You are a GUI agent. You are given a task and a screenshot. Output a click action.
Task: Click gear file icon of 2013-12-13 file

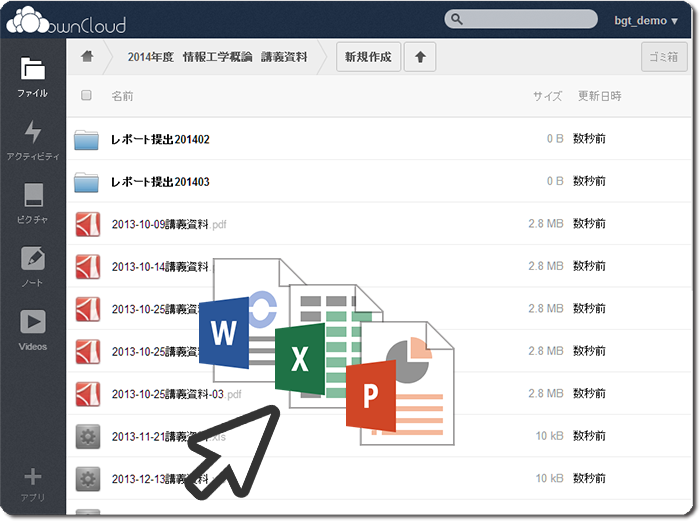point(88,479)
